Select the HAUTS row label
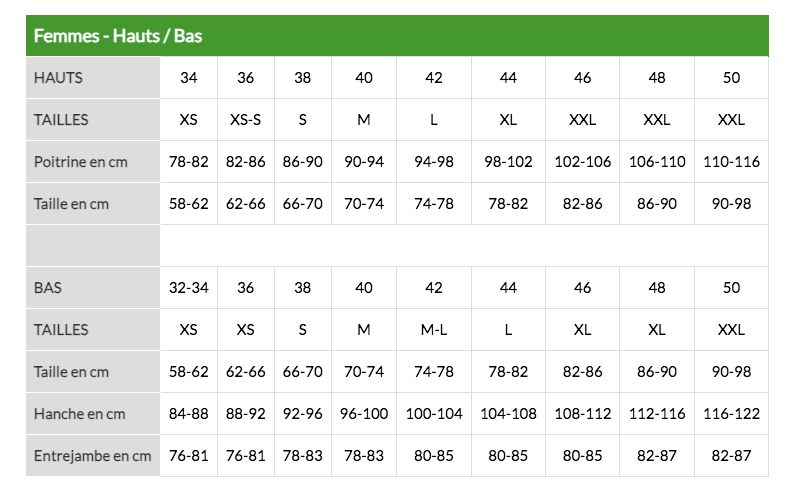Screen dimensions: 811x500 [59, 78]
